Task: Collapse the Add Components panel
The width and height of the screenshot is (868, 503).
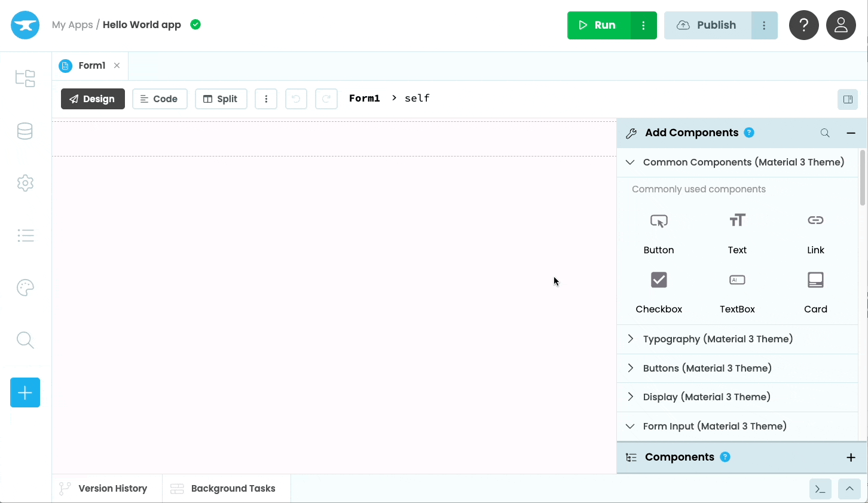Action: point(851,133)
